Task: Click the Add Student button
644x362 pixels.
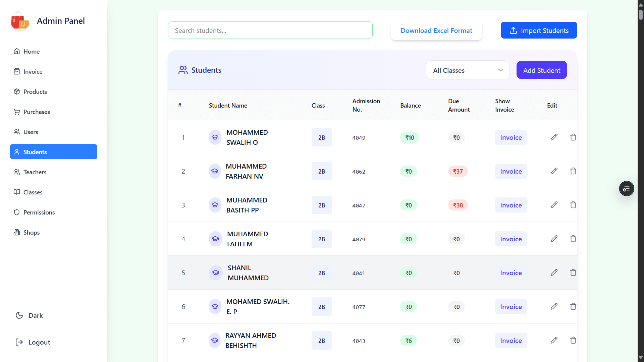Action: (x=541, y=70)
